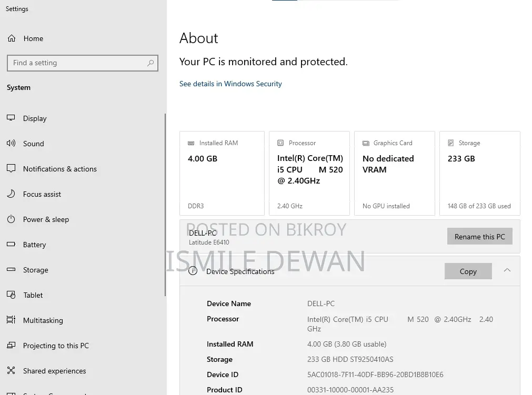Image resolution: width=532 pixels, height=395 pixels.
Task: Click the search magnifier icon
Action: pyautogui.click(x=150, y=63)
